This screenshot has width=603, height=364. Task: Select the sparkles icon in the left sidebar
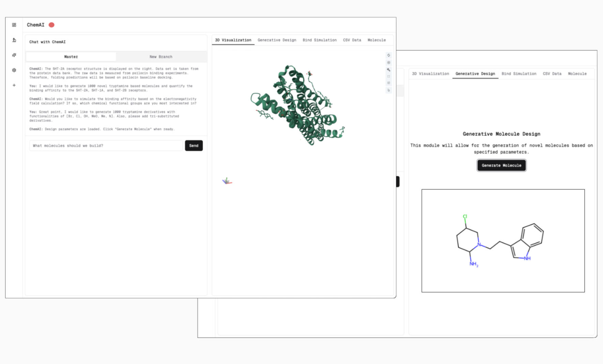[x=14, y=55]
